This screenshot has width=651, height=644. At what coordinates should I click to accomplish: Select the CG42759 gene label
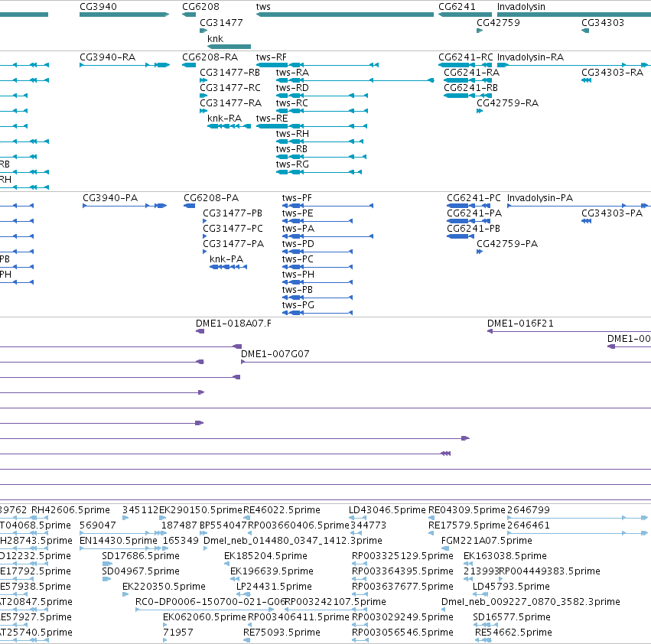tap(498, 22)
